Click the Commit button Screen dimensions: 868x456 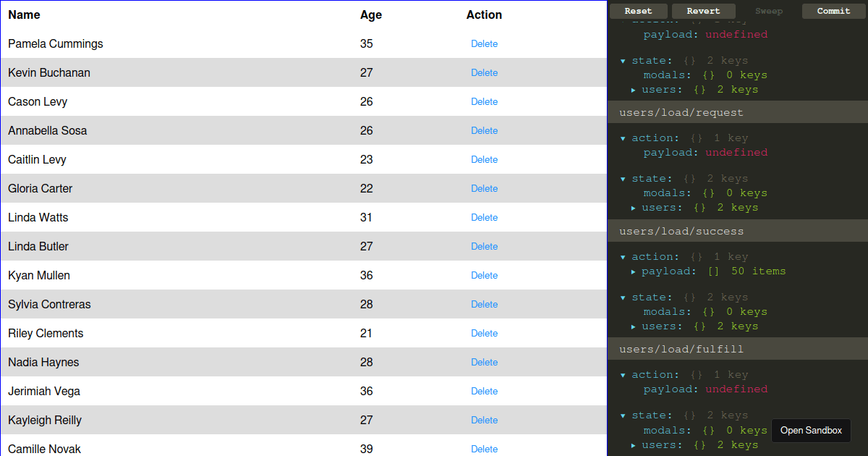tap(833, 11)
